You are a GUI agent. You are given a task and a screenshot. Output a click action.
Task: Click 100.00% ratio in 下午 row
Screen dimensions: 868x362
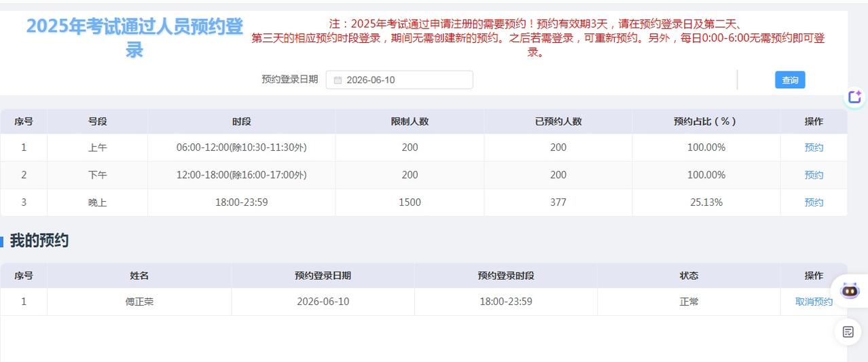point(706,175)
